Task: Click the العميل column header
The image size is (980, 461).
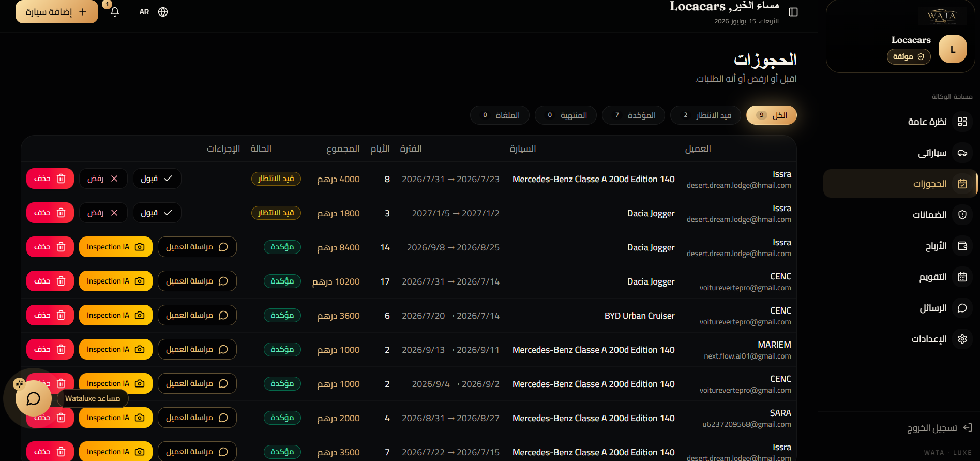Action: click(x=698, y=148)
